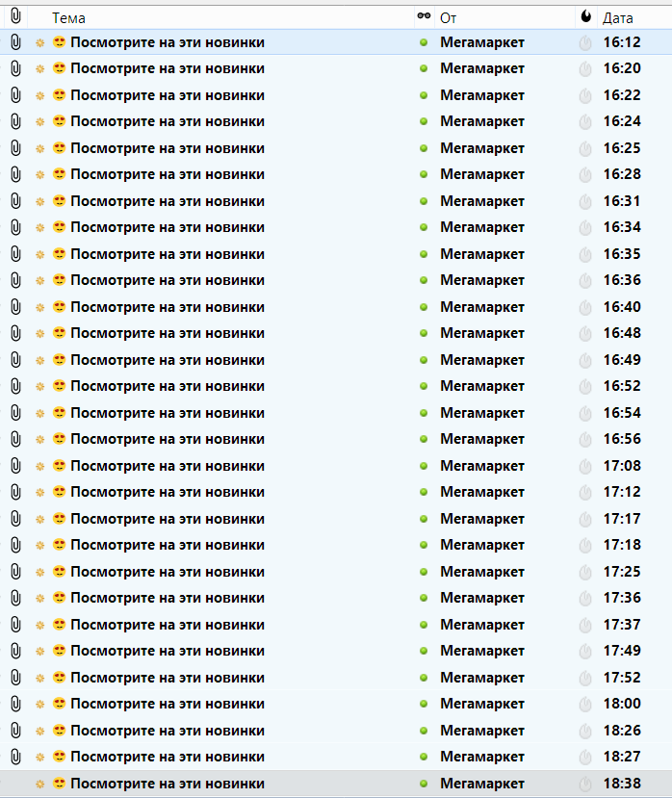Viewport: 672px width, 798px height.
Task: Click the new-message star icon on the 17:52 row
Action: 39,678
